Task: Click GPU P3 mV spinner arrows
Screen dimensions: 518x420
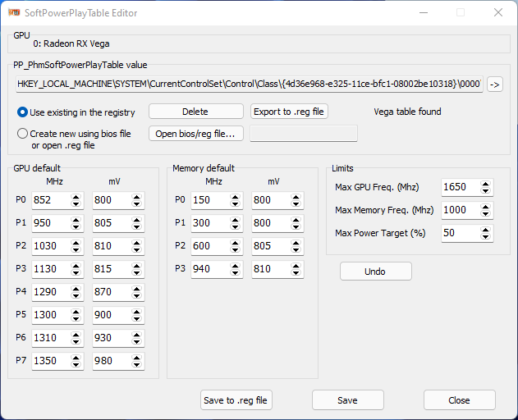Action: click(137, 269)
